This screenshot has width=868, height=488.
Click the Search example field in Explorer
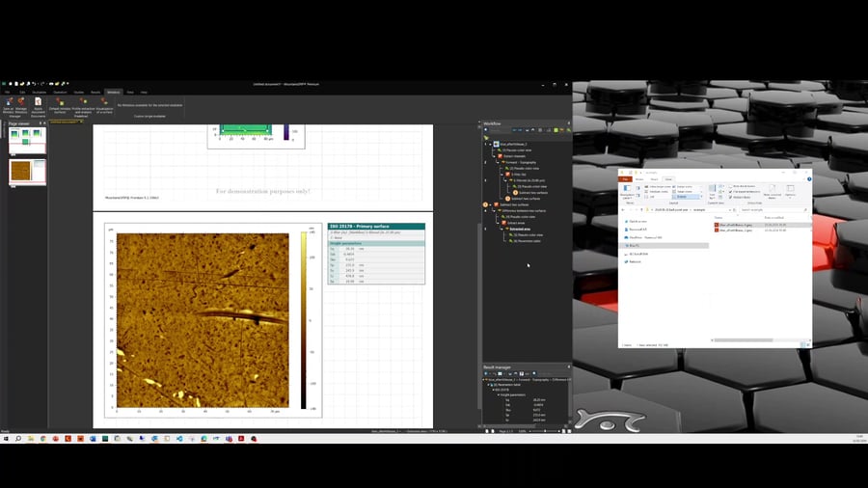click(773, 209)
